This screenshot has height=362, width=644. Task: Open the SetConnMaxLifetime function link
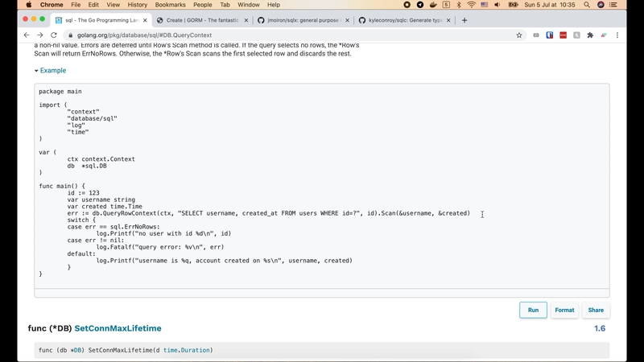click(118, 328)
